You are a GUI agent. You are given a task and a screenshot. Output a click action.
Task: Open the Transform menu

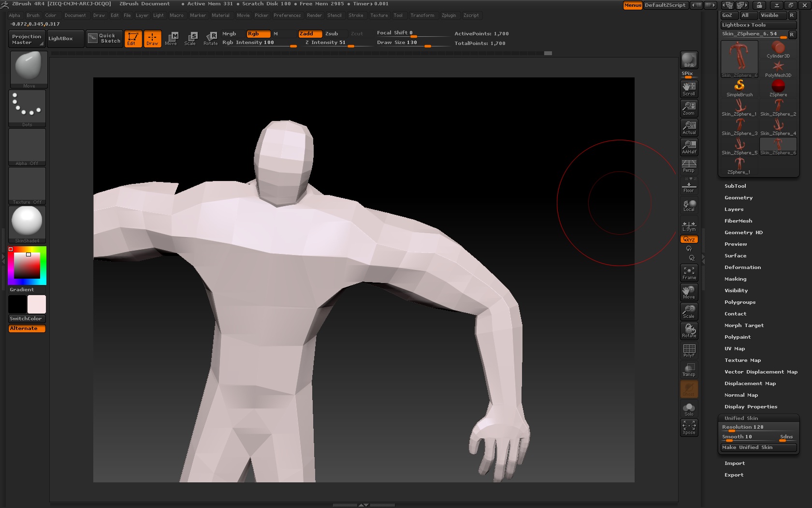422,15
